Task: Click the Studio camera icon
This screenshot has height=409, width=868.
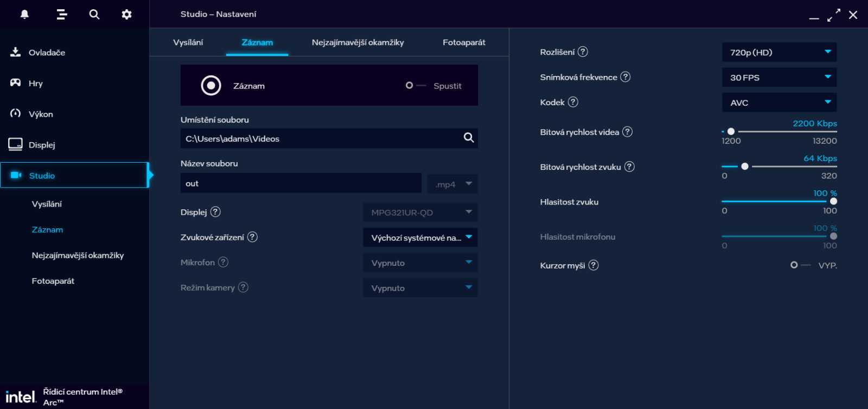Action: 16,175
